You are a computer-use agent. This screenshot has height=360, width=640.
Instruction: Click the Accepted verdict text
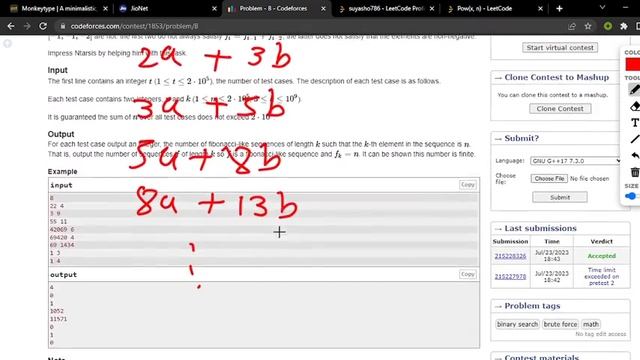click(x=602, y=256)
